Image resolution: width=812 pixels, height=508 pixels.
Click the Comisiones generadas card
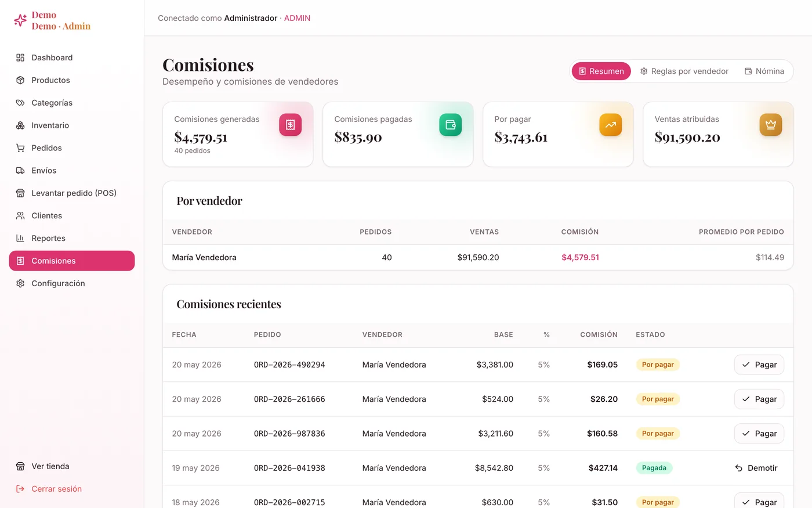coord(238,135)
